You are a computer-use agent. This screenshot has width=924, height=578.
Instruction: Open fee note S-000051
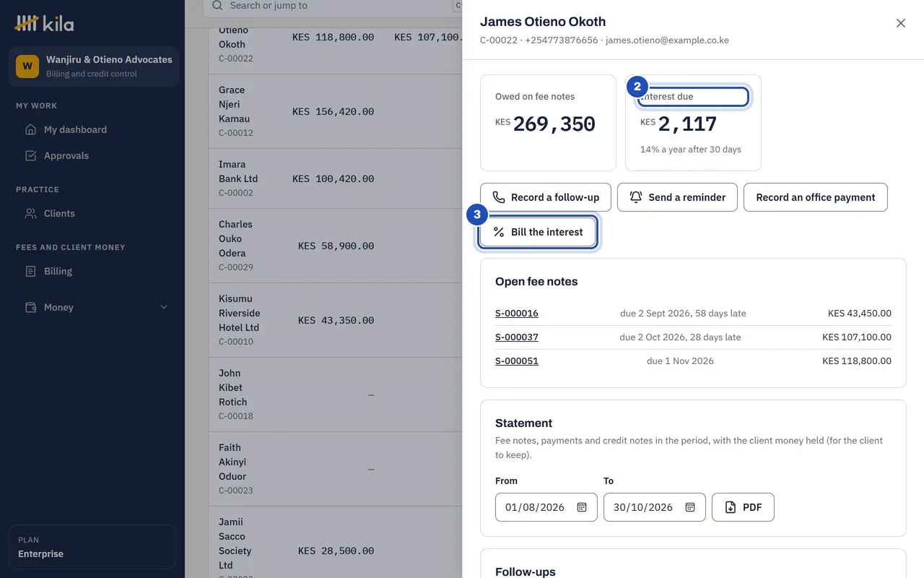(x=517, y=361)
